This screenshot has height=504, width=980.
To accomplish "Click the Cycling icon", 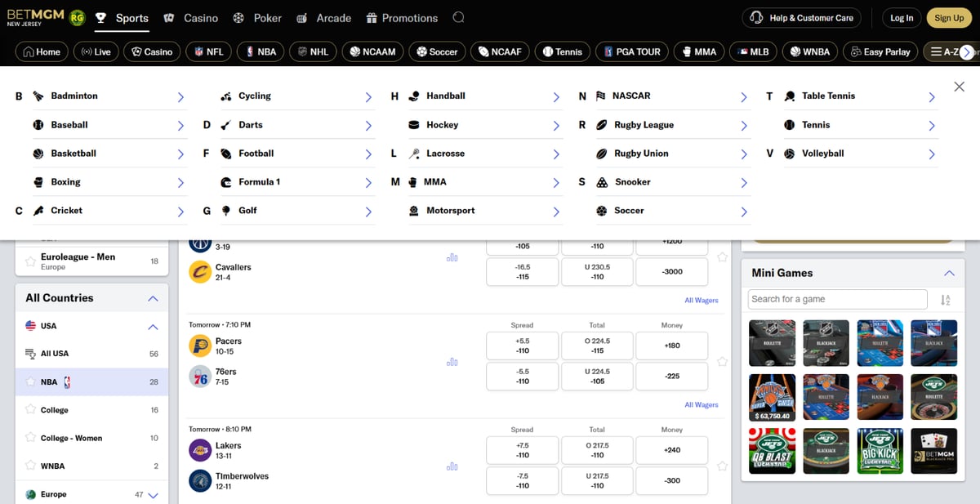I will (x=226, y=96).
